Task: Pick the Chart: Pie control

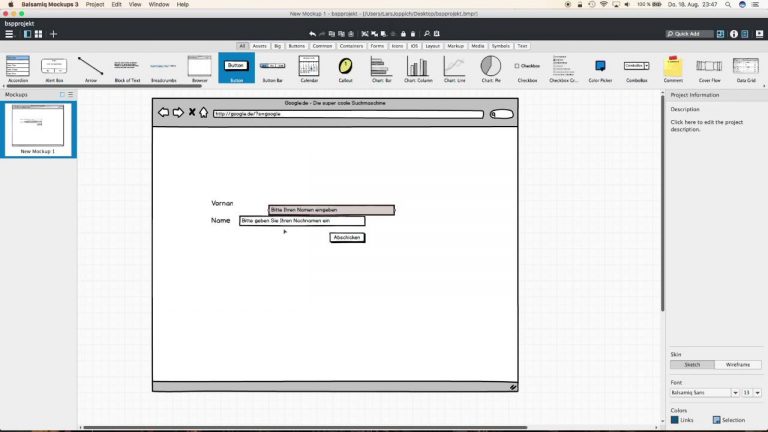Action: point(491,69)
